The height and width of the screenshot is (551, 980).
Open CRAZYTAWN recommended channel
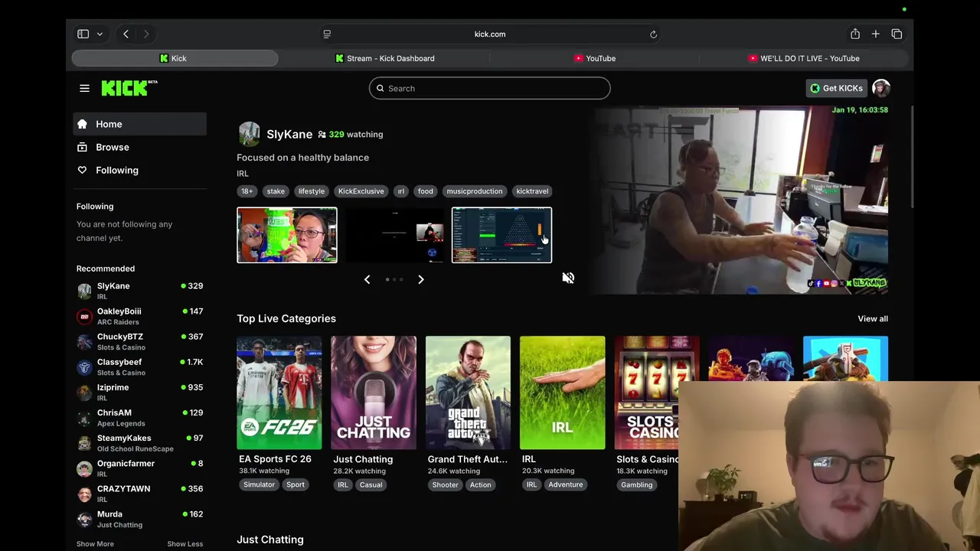click(x=139, y=493)
